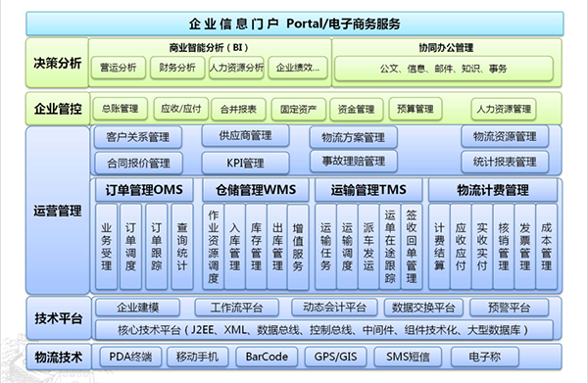Click the 统计报表管理 box
The width and height of the screenshot is (588, 383).
coord(505,162)
